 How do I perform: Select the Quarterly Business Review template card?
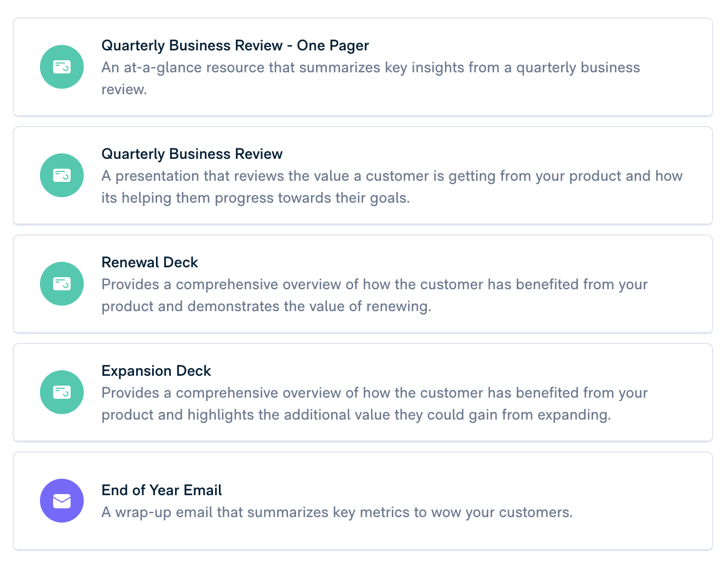click(x=363, y=176)
